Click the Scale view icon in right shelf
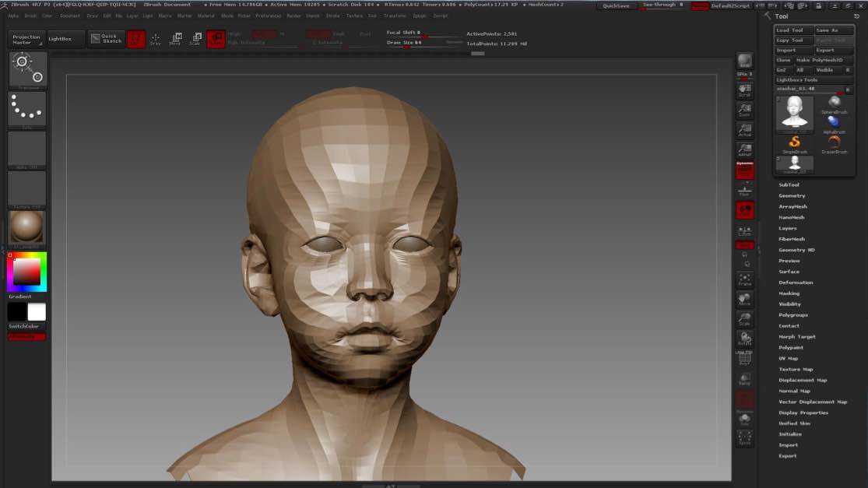 744,319
